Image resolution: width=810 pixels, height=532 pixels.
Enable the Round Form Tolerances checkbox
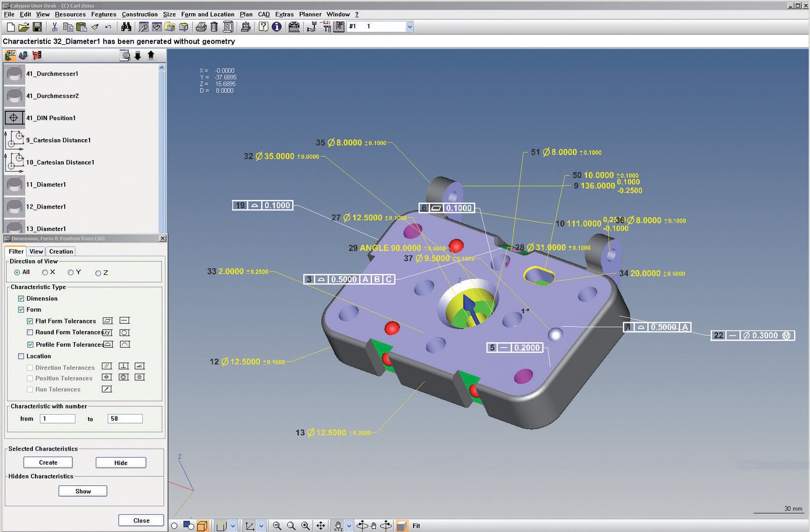point(30,332)
